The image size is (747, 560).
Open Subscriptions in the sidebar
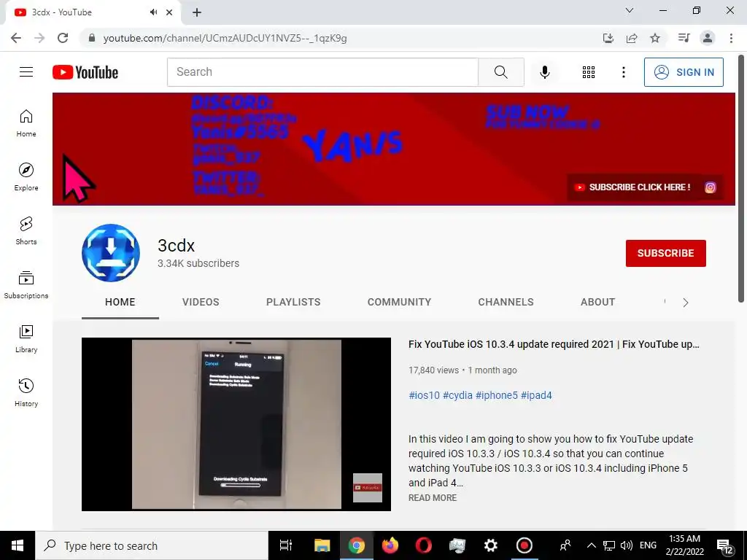[26, 285]
